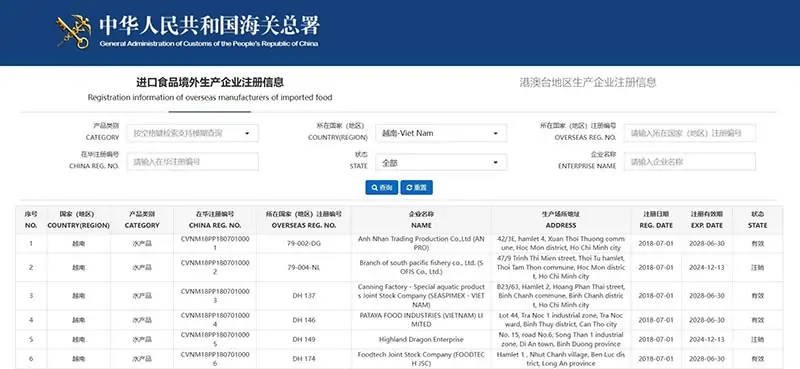This screenshot has height=369, width=800.
Task: Click the NO. column header
Action: [x=31, y=220]
